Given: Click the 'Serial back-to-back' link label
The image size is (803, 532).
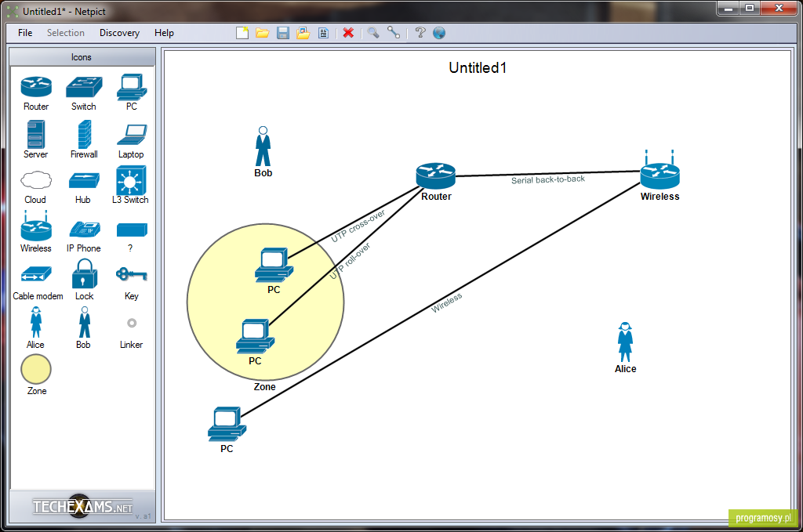Looking at the screenshot, I should click(x=548, y=179).
